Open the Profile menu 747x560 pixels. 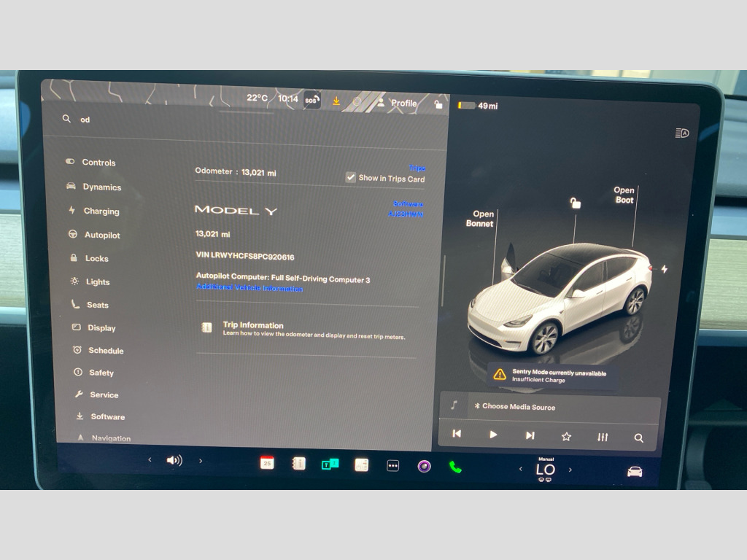click(x=398, y=103)
